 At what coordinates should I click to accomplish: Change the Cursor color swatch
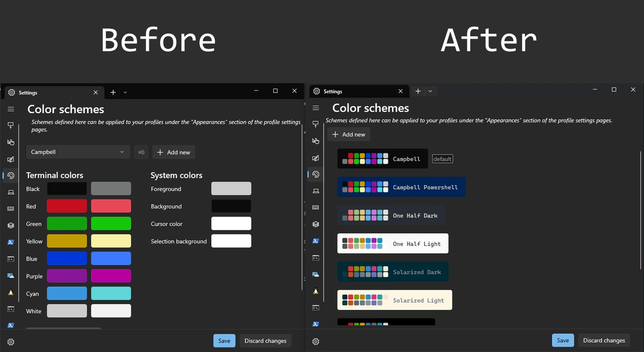point(231,224)
